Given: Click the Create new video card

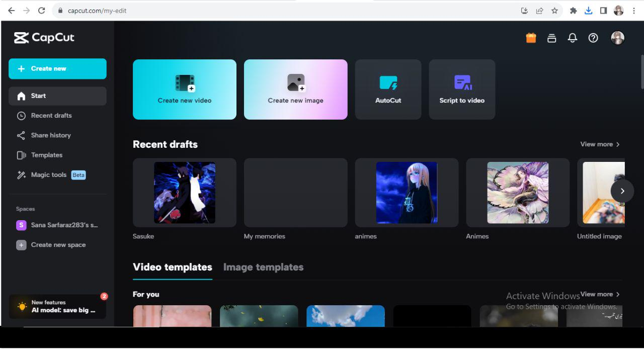Looking at the screenshot, I should pyautogui.click(x=185, y=89).
